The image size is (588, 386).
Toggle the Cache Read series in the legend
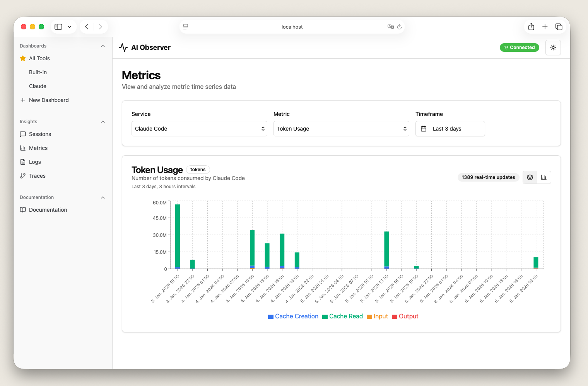click(342, 316)
